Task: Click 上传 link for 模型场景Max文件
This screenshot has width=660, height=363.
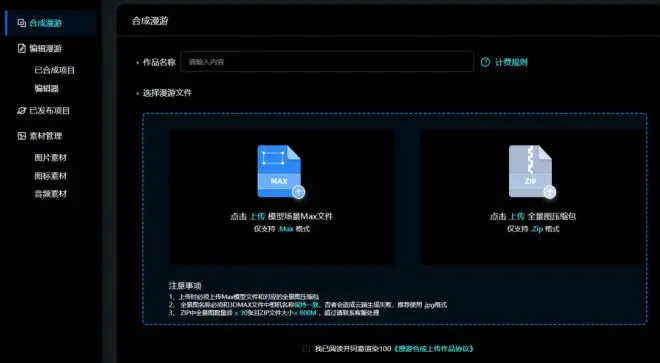Action: point(257,216)
